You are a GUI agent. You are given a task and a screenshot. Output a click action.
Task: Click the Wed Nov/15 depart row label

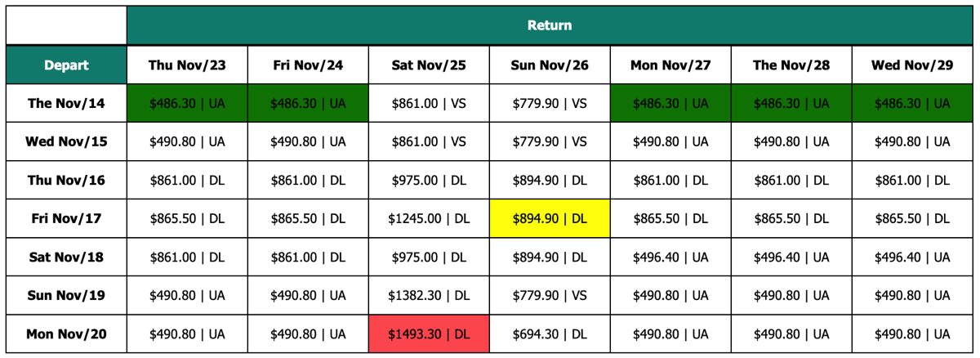(x=66, y=141)
